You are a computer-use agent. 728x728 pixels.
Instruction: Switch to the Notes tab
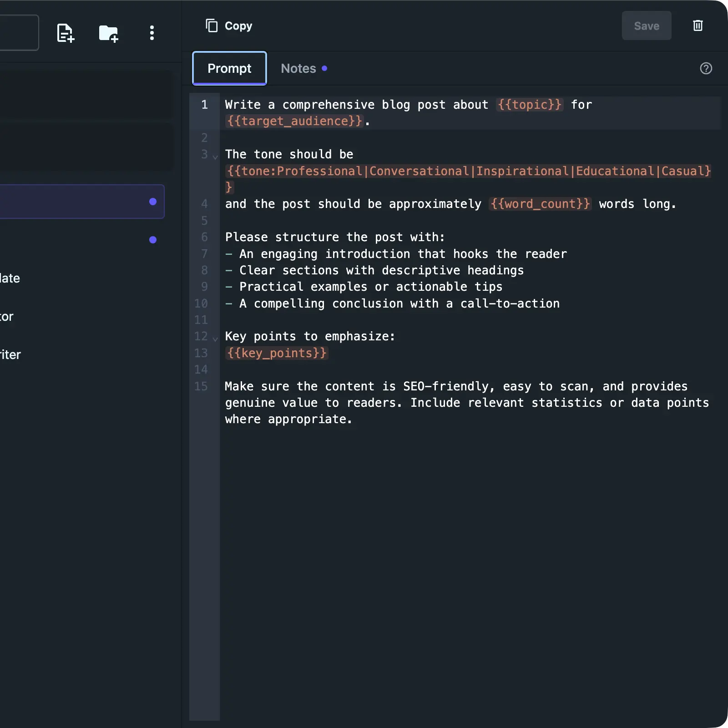[298, 68]
